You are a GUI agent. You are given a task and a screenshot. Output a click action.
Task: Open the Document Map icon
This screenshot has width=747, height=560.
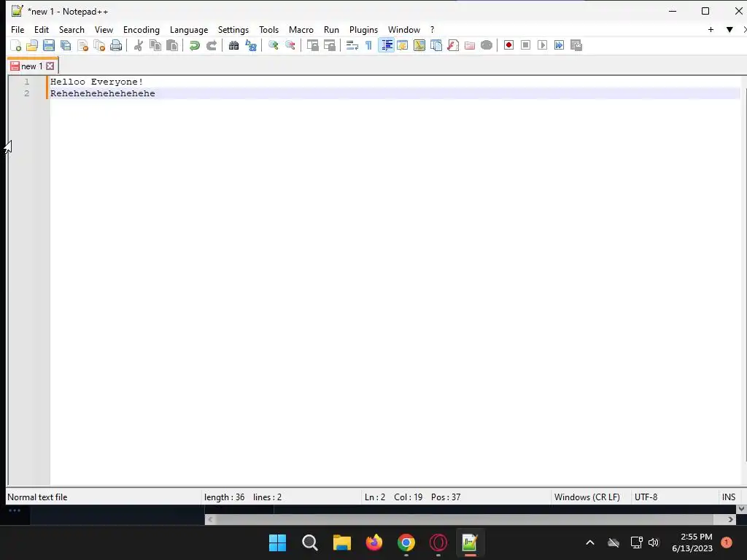419,45
